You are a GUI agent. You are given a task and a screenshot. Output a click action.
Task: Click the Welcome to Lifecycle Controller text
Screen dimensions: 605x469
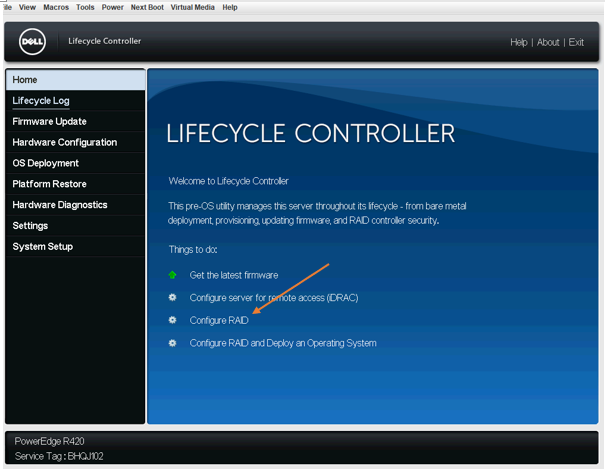point(228,181)
